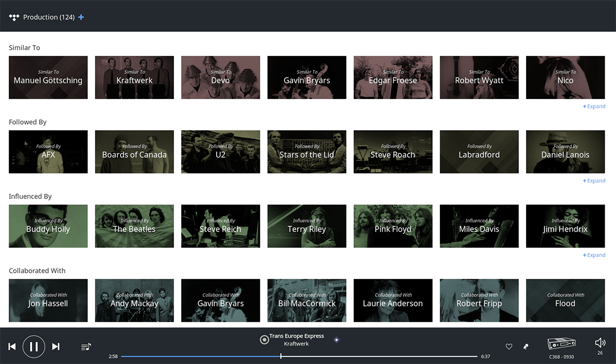Open the Buddy Holly card
This screenshot has height=364, width=616.
click(x=48, y=226)
